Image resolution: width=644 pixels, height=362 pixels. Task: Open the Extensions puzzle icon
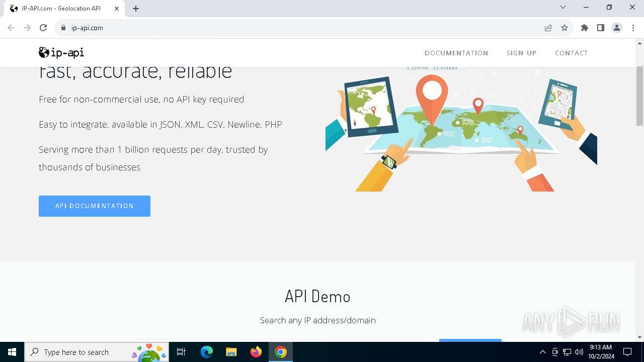tap(585, 28)
